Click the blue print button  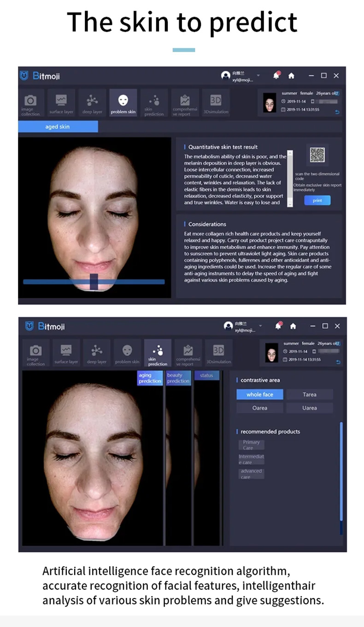pos(317,201)
